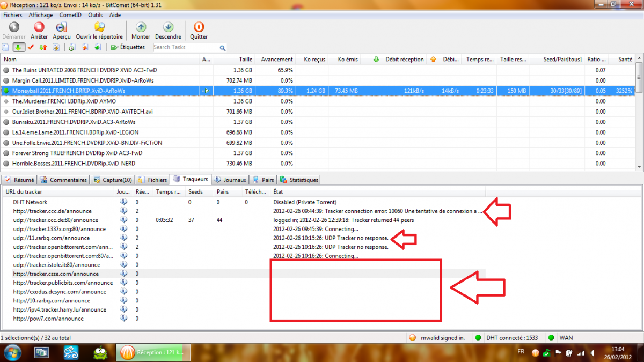The width and height of the screenshot is (644, 362).
Task: Click info icon beside udp://11.rarbg.com/announce
Action: point(123,238)
